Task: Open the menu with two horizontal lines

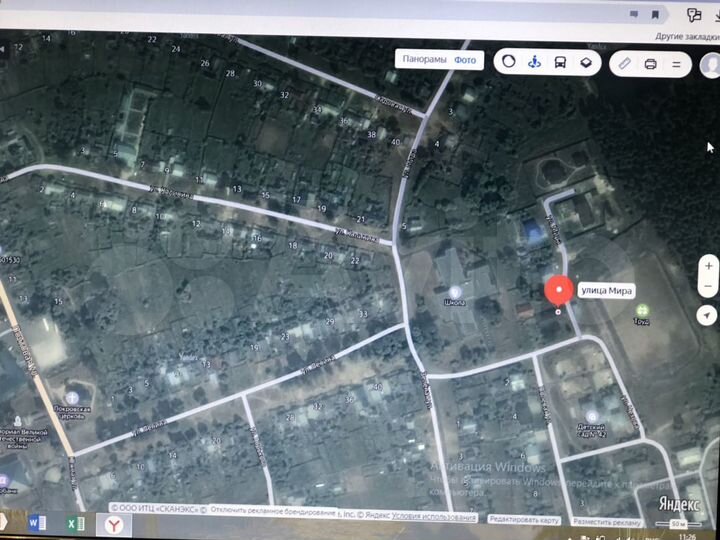Action: [x=676, y=65]
